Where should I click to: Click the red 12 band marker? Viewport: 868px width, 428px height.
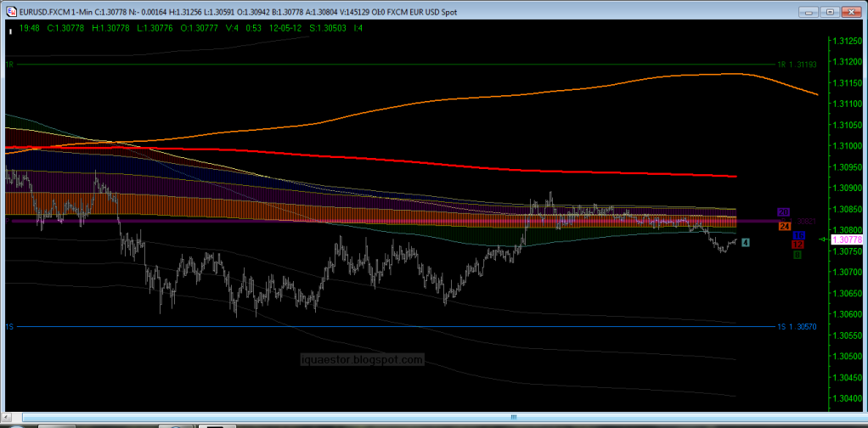(x=798, y=245)
